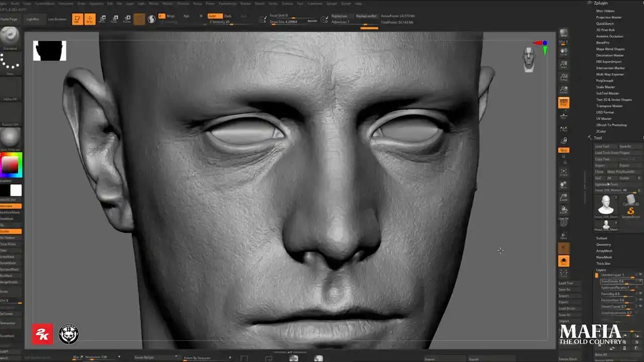Viewport: 644px width, 362px height.
Task: Select the Move transform tool
Action: (102, 20)
